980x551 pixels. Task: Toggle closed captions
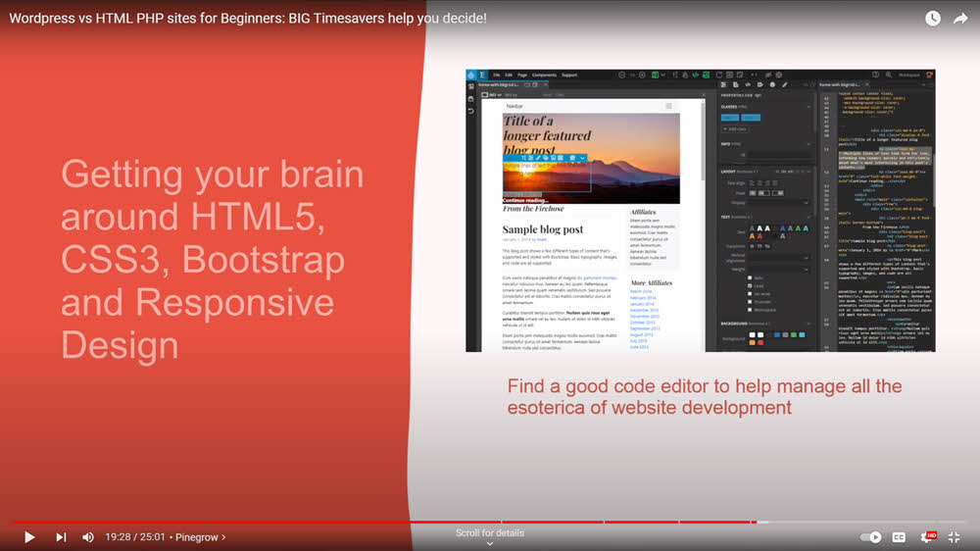coord(899,537)
